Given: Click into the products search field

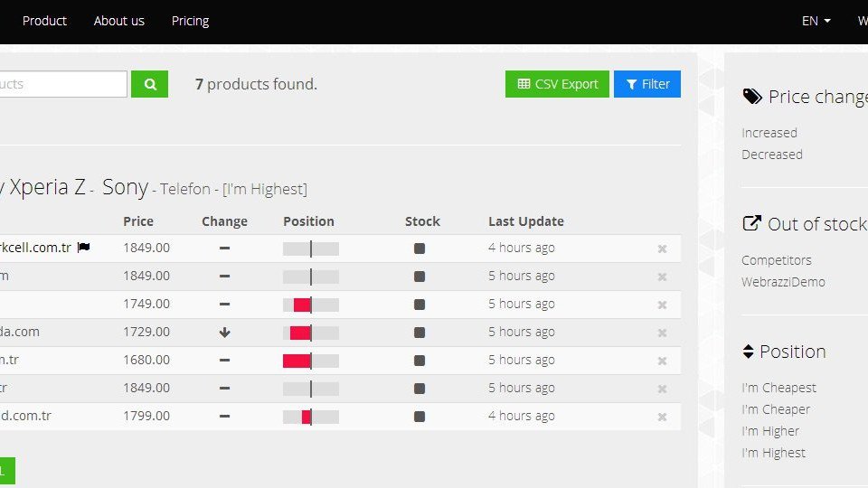Looking at the screenshot, I should click(x=63, y=84).
